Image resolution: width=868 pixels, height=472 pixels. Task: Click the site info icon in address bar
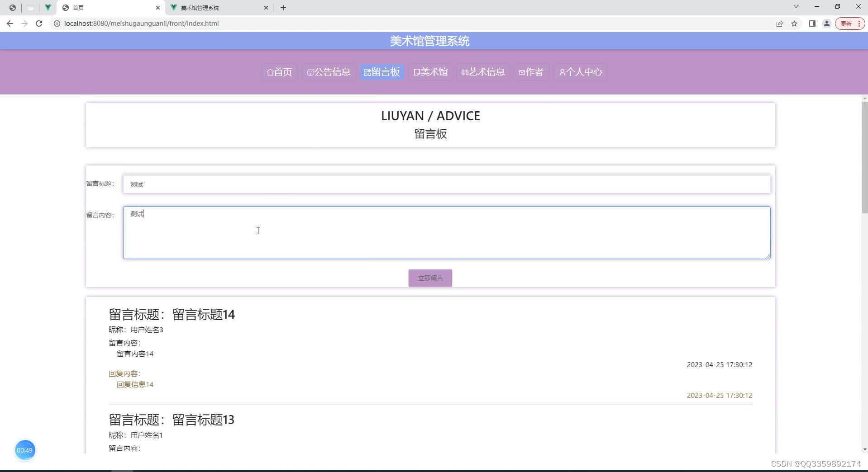(57, 24)
